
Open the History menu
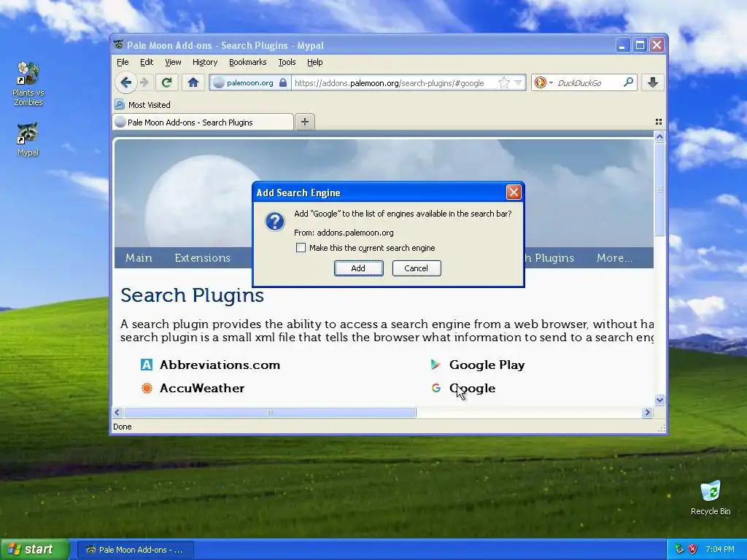tap(205, 62)
